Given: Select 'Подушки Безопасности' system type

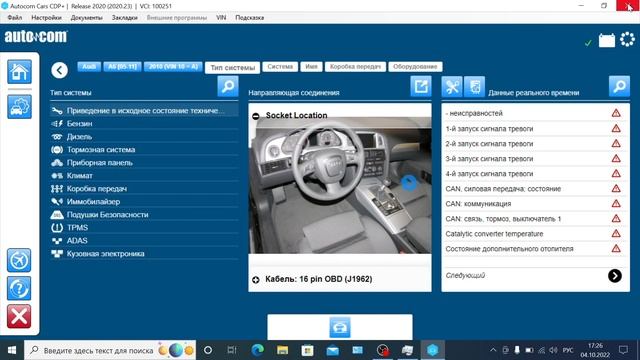Looking at the screenshot, I should pyautogui.click(x=144, y=214).
